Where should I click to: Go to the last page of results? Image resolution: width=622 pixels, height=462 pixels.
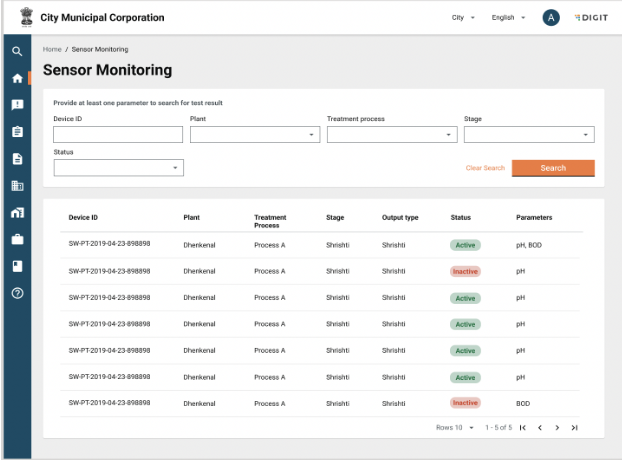click(574, 427)
